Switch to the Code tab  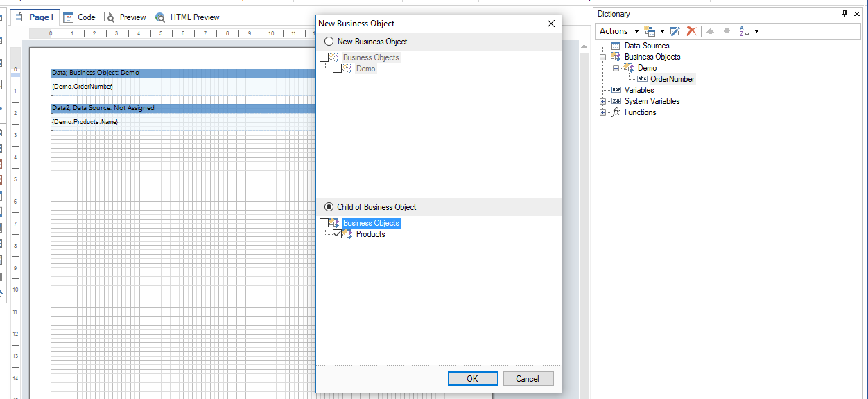(80, 17)
